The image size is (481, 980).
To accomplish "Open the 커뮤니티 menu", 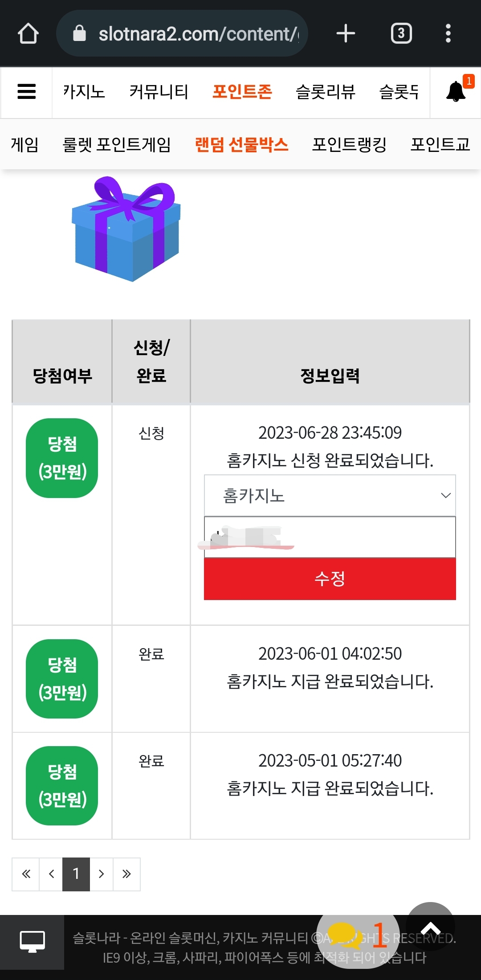I will (159, 92).
